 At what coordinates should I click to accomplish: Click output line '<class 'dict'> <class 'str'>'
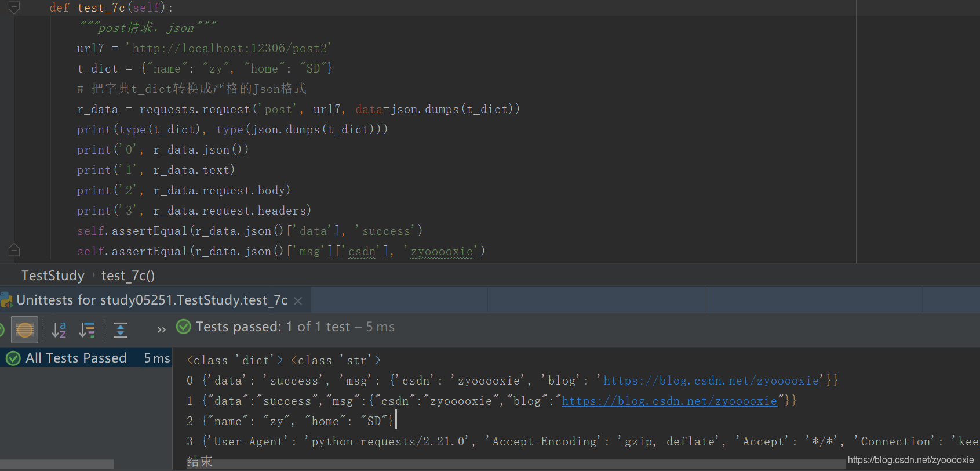284,360
